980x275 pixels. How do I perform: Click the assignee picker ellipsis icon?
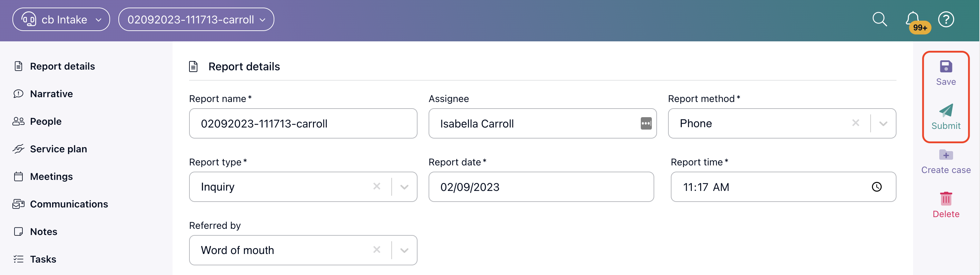tap(646, 123)
